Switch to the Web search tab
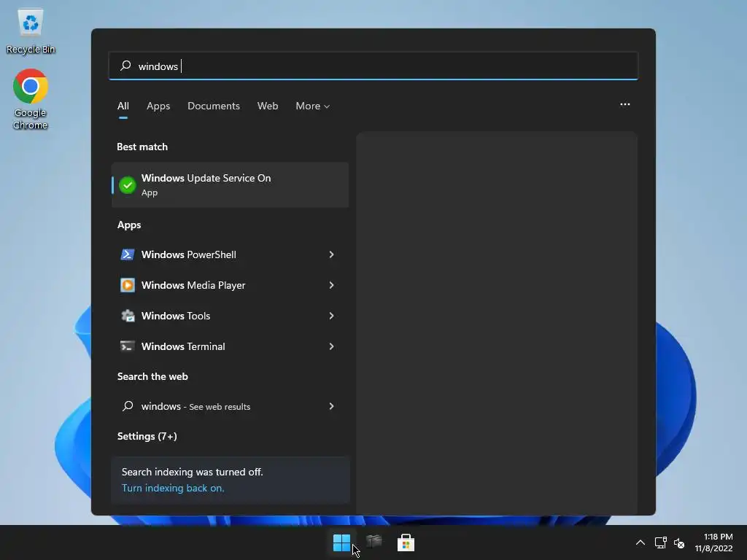Viewport: 747px width, 560px height. coord(268,106)
